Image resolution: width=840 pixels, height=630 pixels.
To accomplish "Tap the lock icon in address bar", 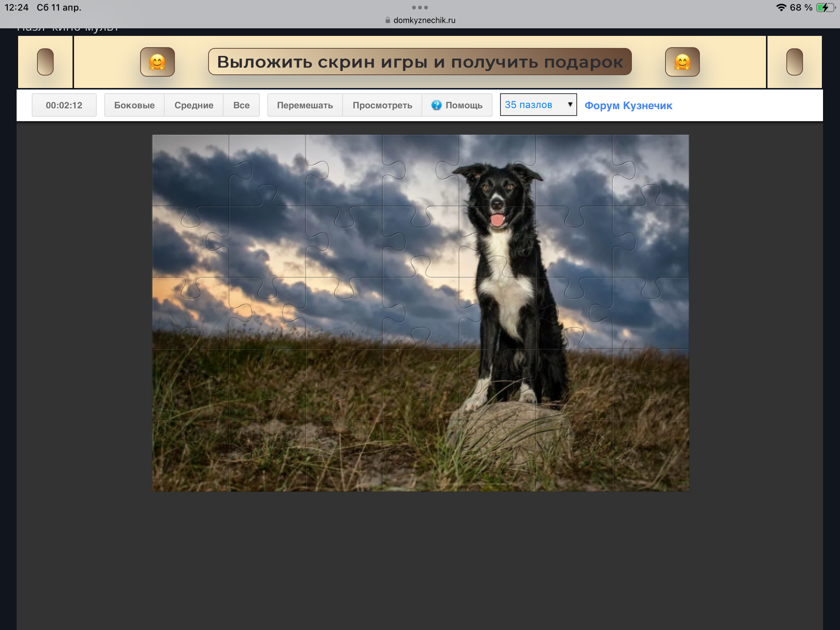I will point(388,20).
